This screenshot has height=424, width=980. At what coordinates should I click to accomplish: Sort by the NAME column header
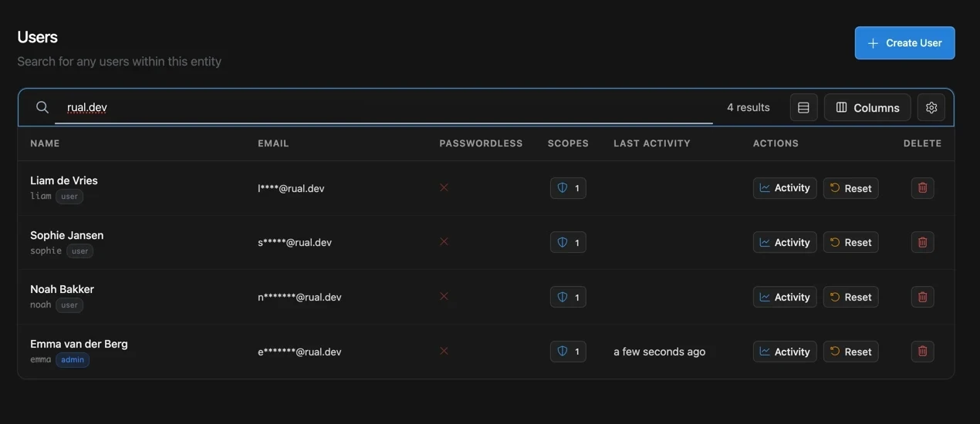tap(45, 143)
